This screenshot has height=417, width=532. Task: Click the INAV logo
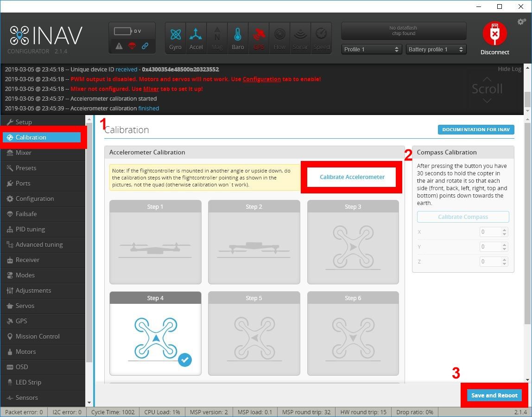point(46,36)
